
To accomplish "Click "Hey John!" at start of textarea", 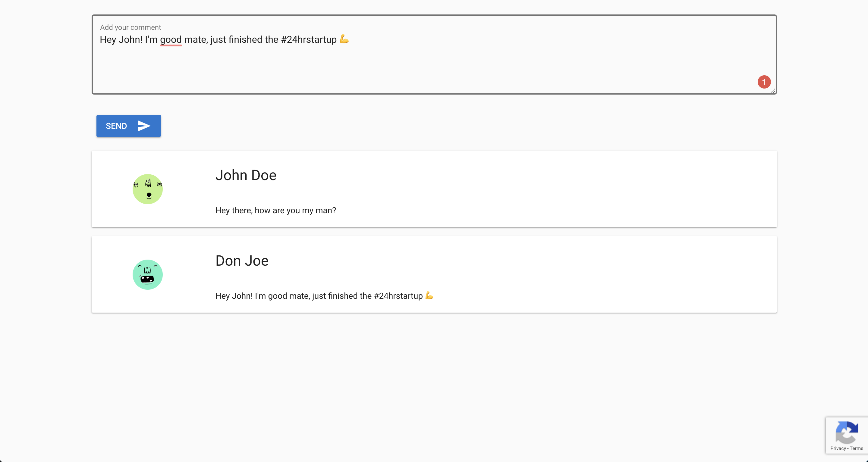I will click(121, 40).
